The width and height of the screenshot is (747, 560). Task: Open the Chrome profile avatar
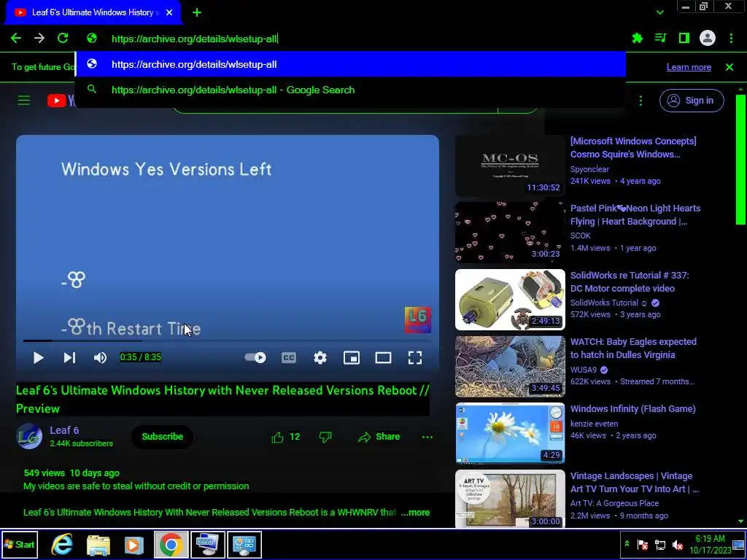point(708,38)
